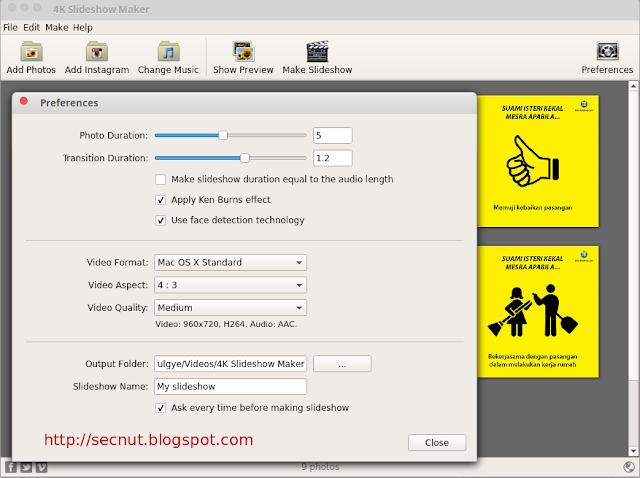Click the Twitter icon in status bar
The height and width of the screenshot is (478, 640).
click(x=26, y=467)
